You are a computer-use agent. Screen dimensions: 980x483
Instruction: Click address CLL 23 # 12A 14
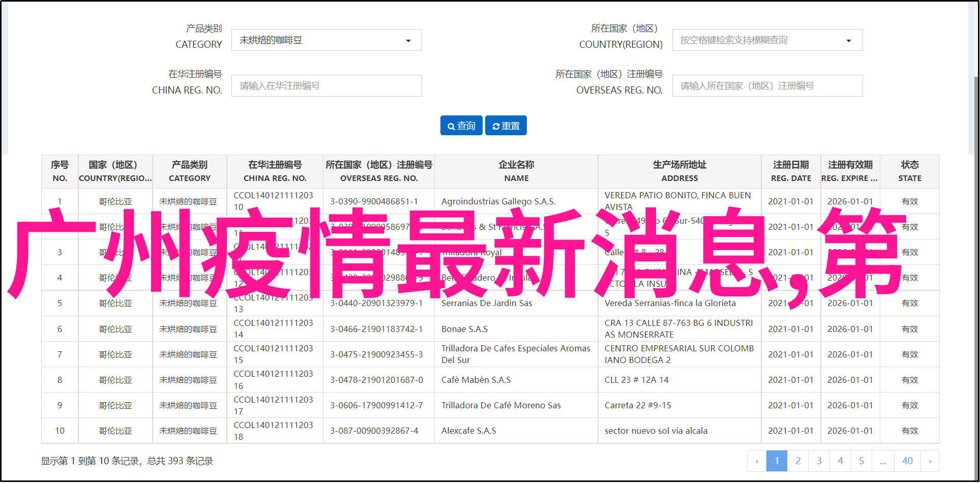[x=636, y=380]
